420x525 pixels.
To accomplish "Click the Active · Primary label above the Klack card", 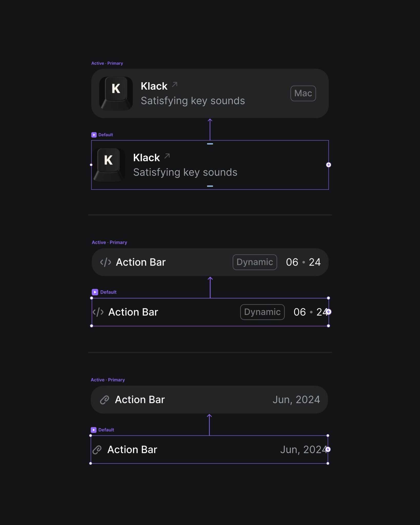I will pyautogui.click(x=107, y=63).
